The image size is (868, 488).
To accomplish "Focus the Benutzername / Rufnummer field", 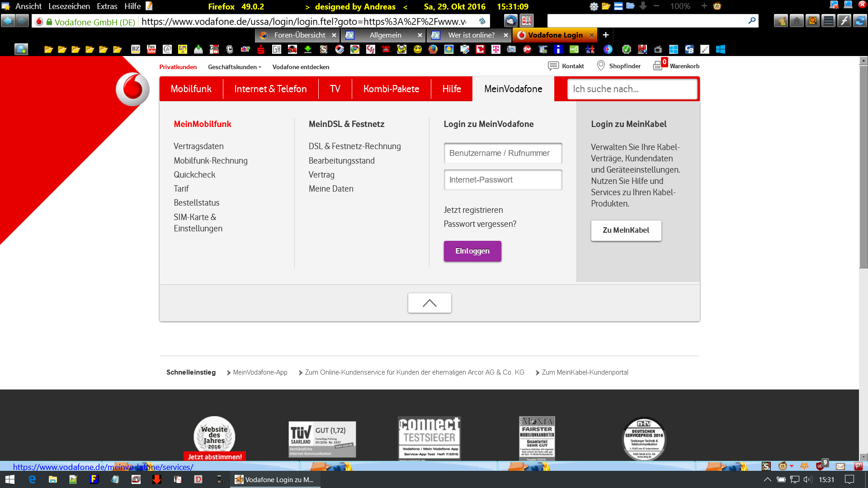I will 503,153.
